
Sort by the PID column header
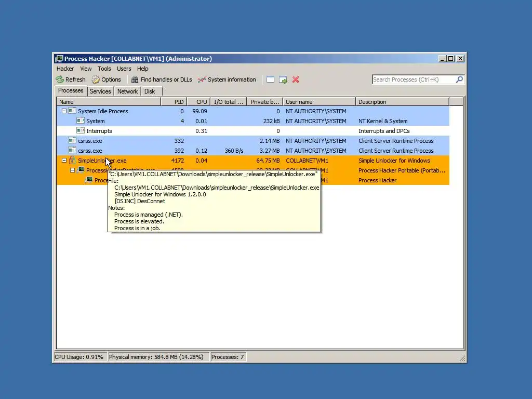(x=174, y=102)
